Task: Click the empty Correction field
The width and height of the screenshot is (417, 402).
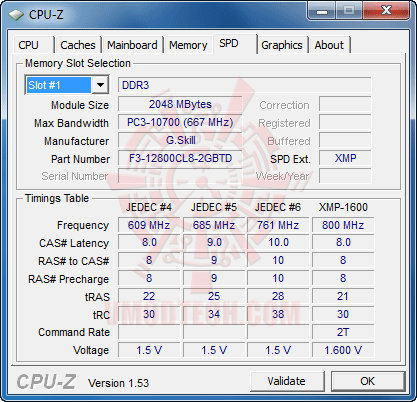Action: click(345, 104)
